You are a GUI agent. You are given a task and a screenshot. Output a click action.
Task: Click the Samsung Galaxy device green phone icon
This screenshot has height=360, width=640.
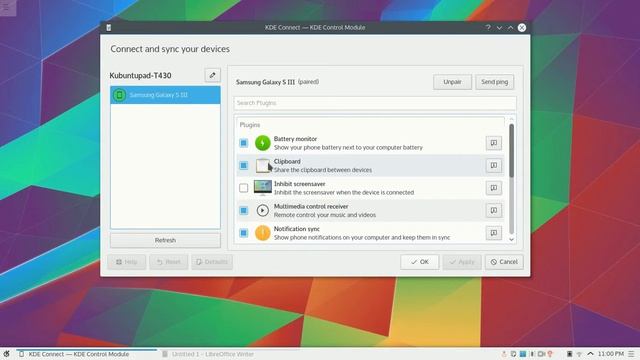coord(119,95)
